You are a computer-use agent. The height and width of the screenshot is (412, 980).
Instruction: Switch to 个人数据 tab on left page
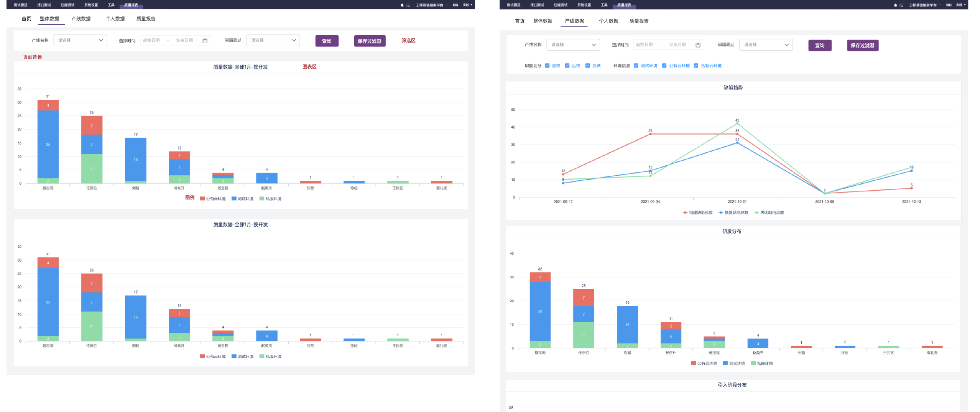(x=115, y=19)
